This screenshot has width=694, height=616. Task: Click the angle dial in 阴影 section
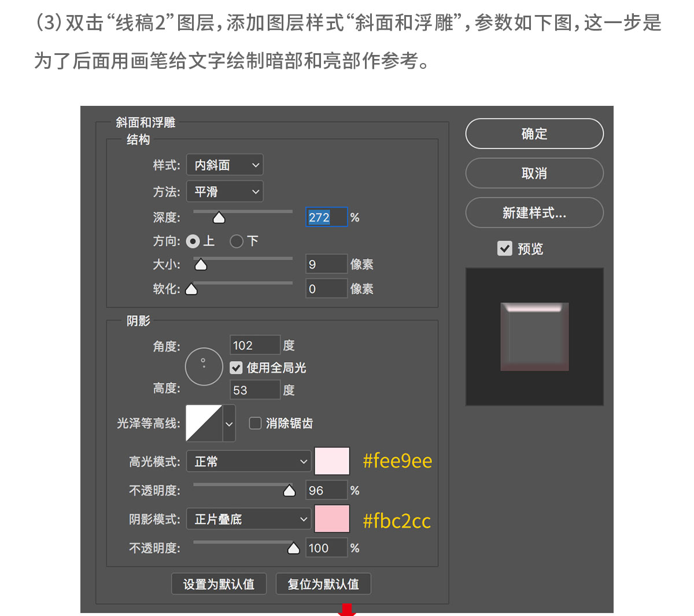click(204, 366)
